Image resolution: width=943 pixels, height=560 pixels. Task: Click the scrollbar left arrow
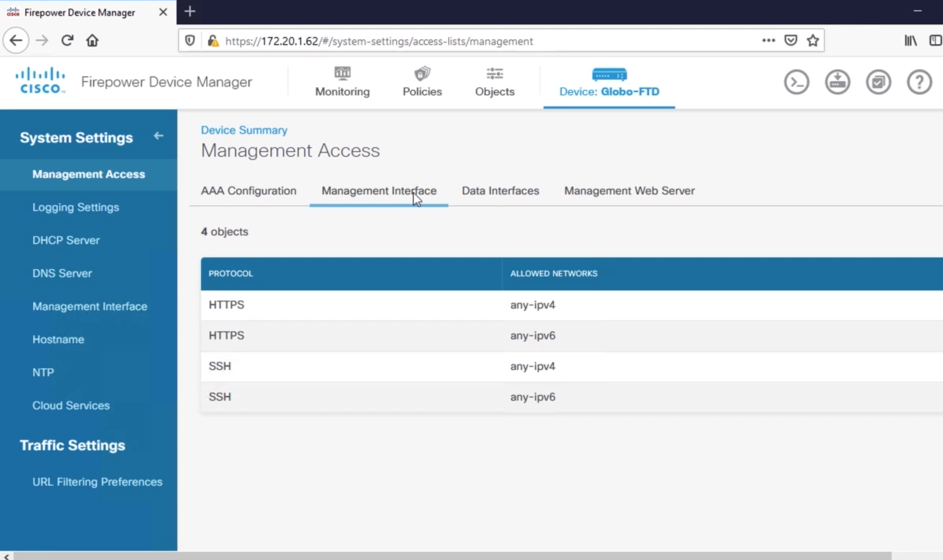(7, 556)
